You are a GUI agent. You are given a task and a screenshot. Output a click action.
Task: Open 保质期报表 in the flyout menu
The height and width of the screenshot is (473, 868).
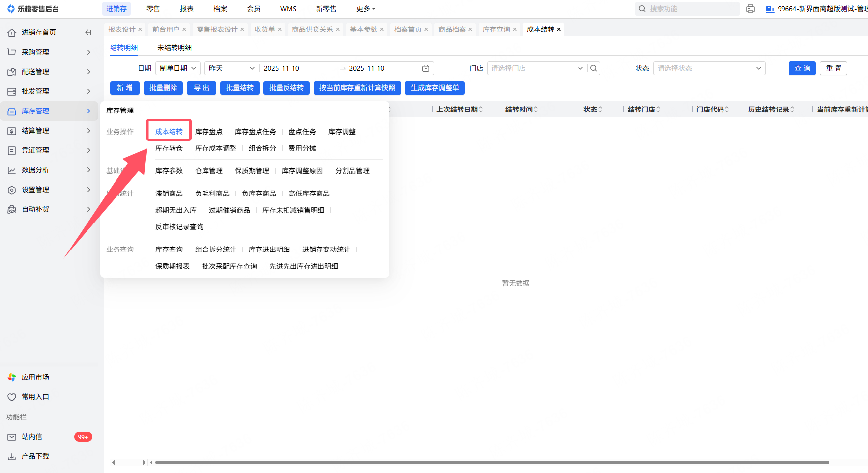(173, 266)
